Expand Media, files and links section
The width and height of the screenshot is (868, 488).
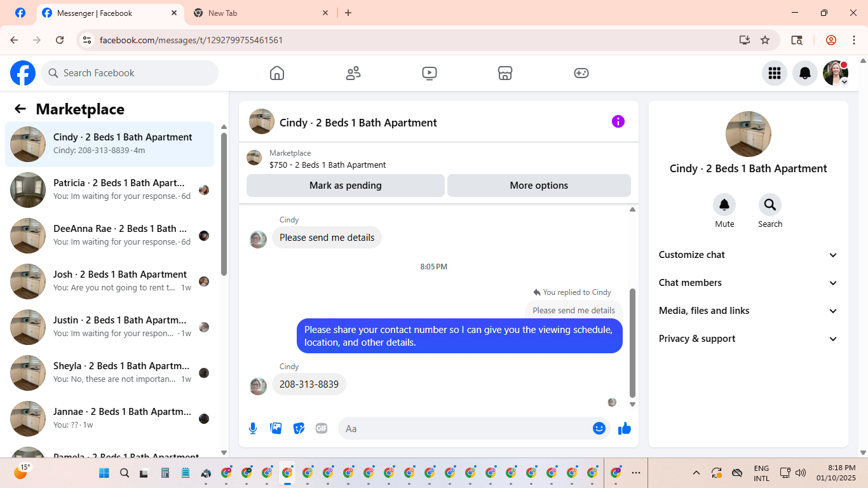749,311
